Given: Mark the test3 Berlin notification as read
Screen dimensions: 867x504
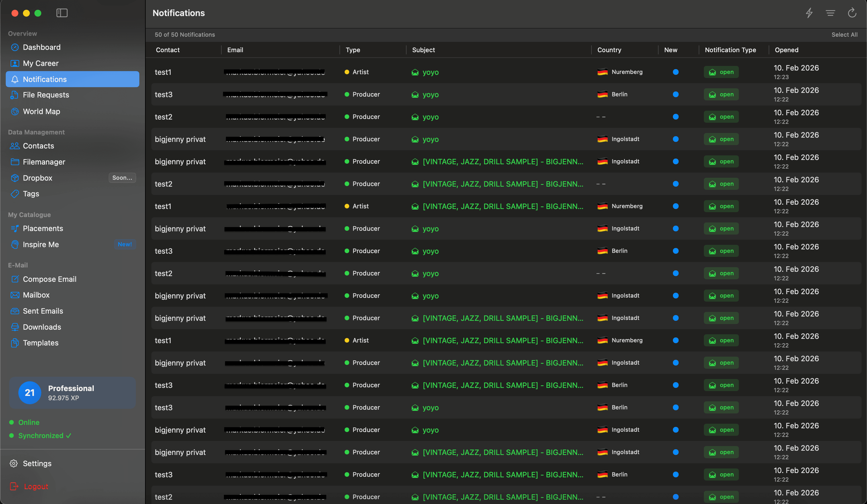Looking at the screenshot, I should pos(676,94).
